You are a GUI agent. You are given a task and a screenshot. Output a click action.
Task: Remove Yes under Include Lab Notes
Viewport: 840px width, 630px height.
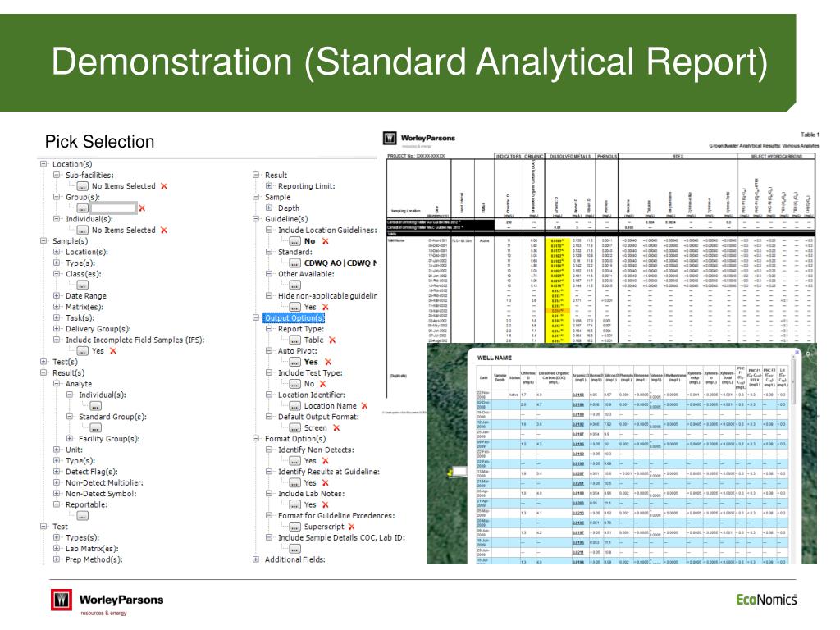(325, 504)
